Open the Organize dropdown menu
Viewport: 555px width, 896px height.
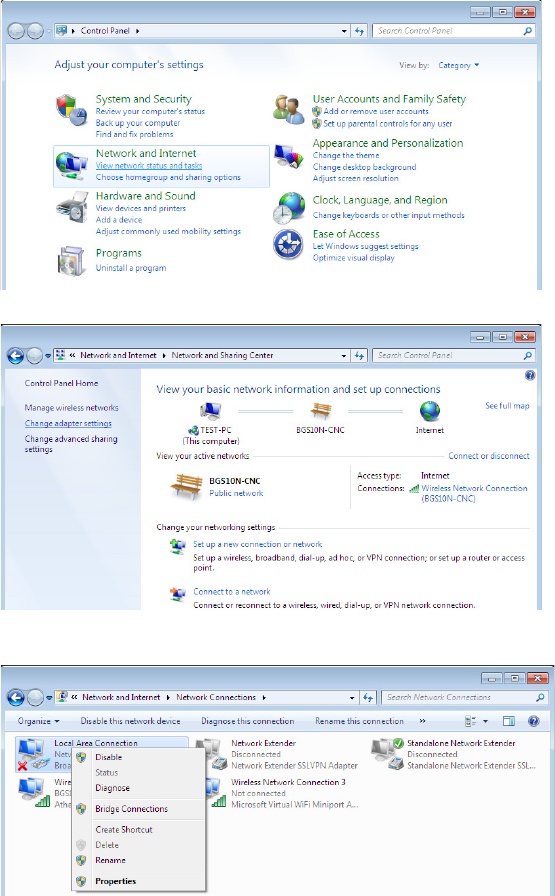(38, 721)
